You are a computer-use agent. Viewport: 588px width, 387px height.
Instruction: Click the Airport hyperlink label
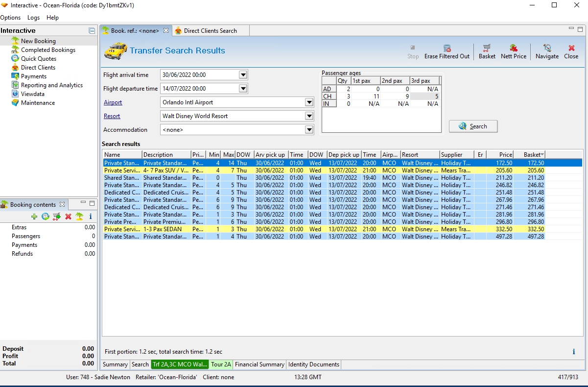pos(113,102)
